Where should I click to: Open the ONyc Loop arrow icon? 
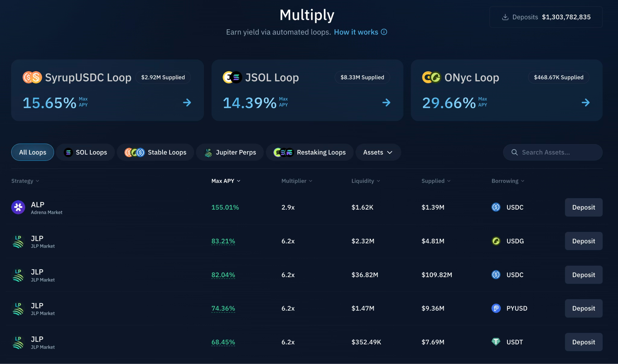pos(586,103)
